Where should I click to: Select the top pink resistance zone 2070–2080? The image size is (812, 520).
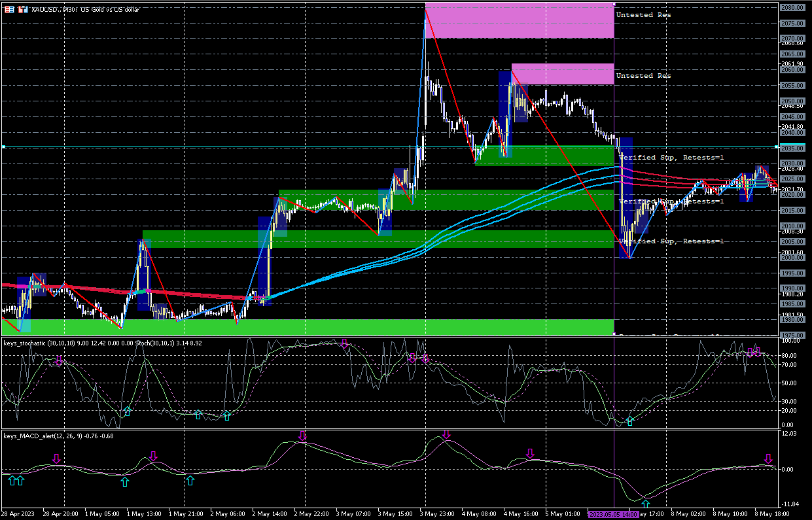click(520, 20)
